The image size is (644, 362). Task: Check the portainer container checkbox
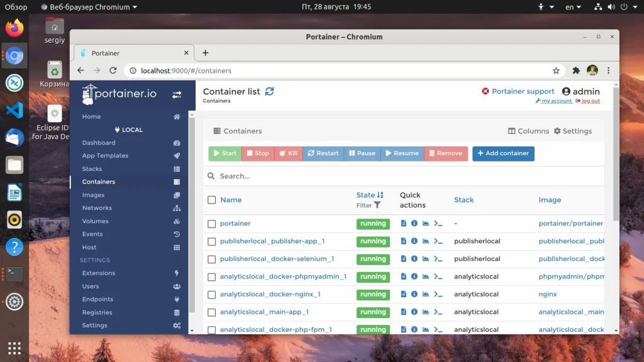coord(211,224)
